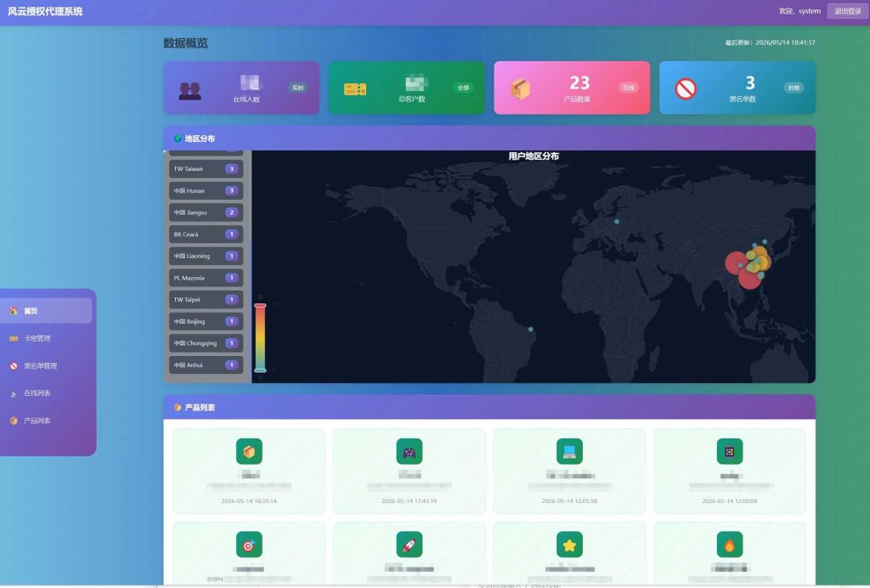This screenshot has height=588, width=870.
Task: Click the star product icon
Action: point(569,545)
